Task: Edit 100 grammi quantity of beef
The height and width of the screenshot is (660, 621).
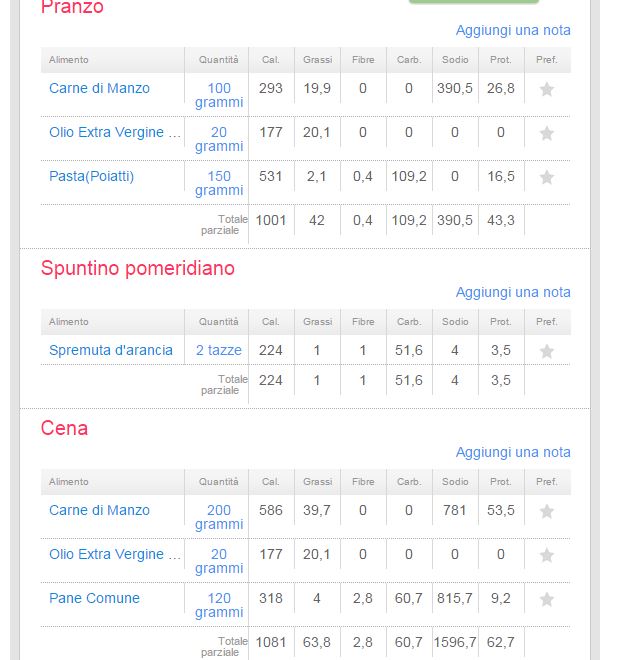Action: (219, 95)
